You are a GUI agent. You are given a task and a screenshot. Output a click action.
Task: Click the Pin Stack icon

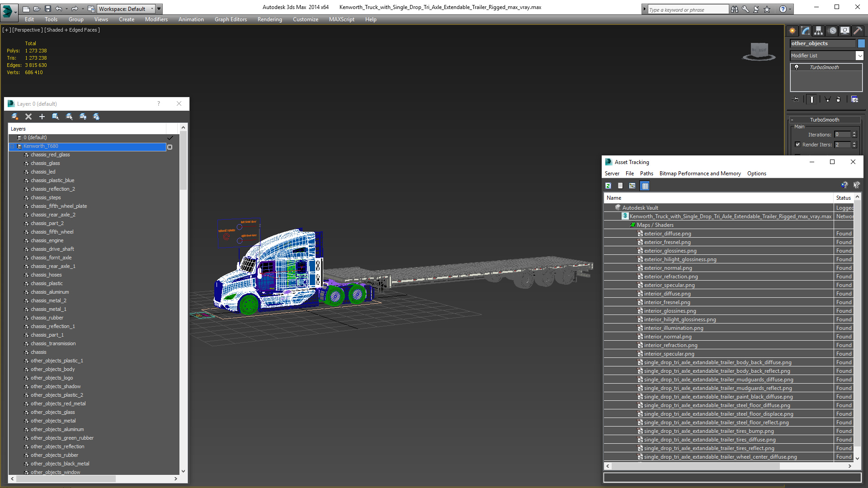tap(796, 99)
